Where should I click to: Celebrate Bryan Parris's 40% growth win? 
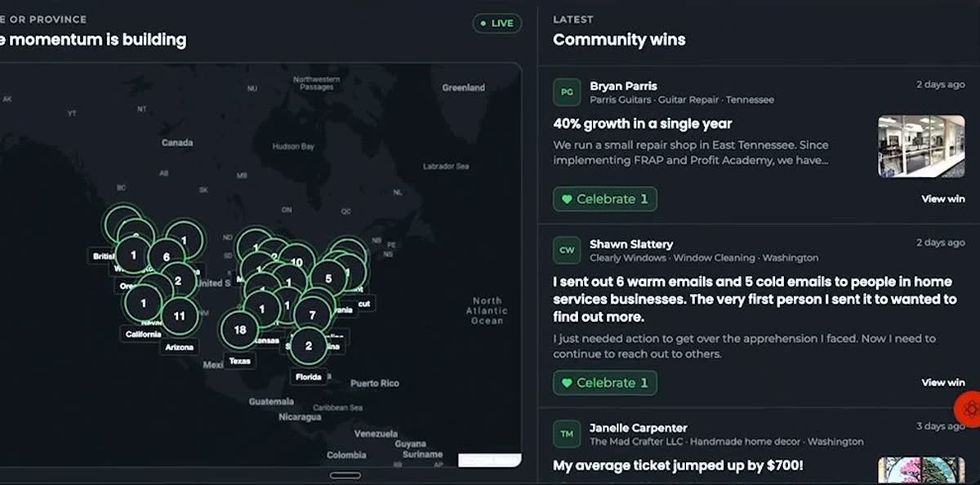(605, 199)
